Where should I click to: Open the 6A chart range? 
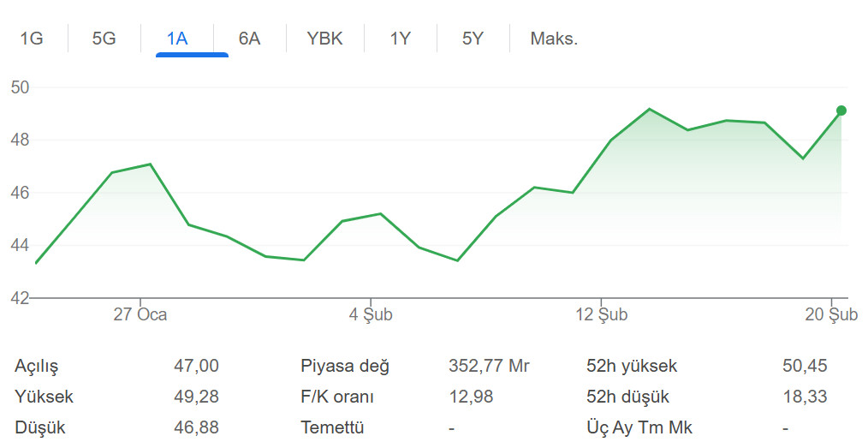pos(249,39)
